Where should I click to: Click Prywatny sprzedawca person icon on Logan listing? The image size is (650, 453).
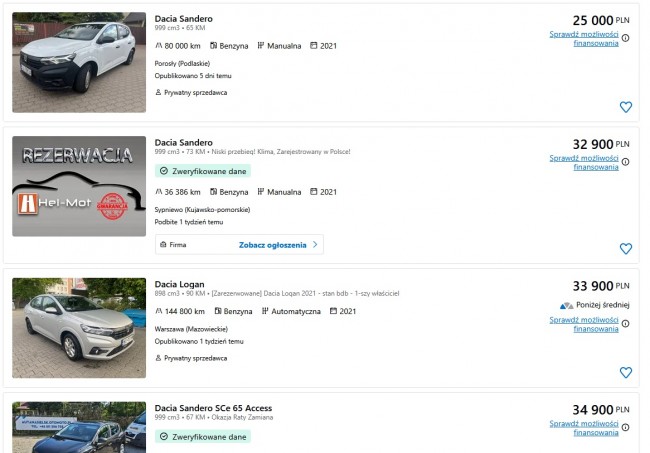click(x=158, y=358)
